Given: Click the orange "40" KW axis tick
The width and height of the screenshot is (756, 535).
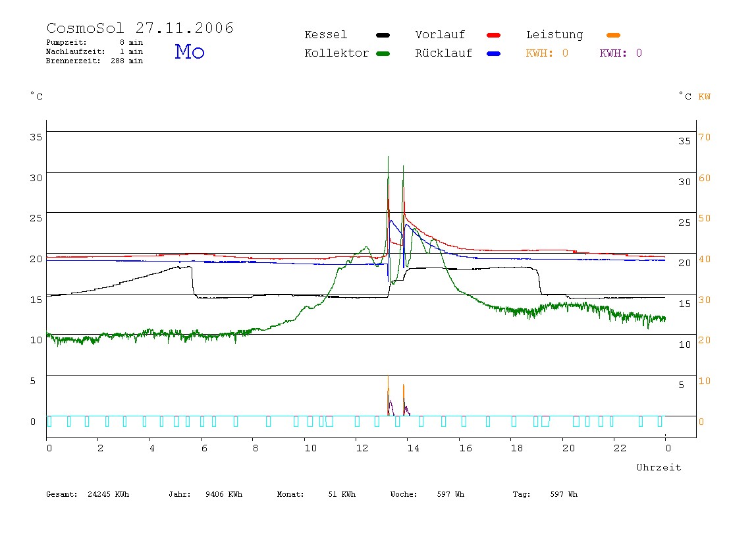Looking at the screenshot, I should (705, 259).
